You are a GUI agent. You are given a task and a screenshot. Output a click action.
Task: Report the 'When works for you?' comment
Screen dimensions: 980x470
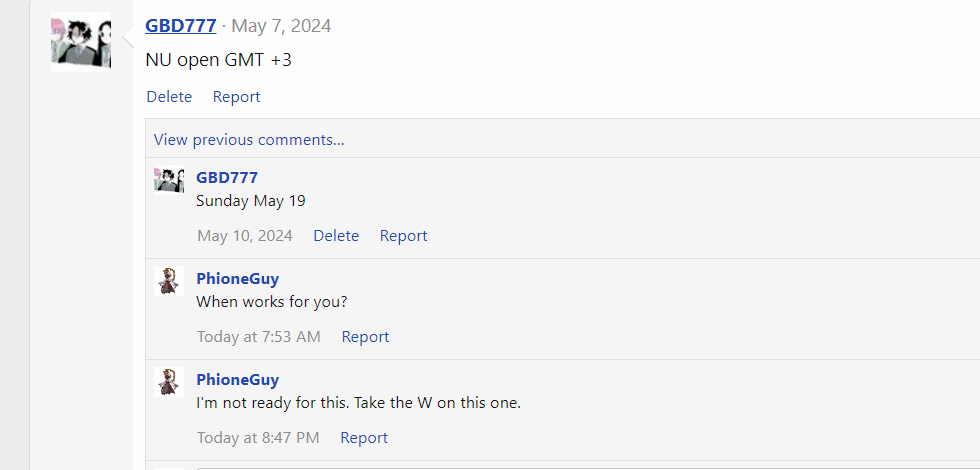(365, 337)
